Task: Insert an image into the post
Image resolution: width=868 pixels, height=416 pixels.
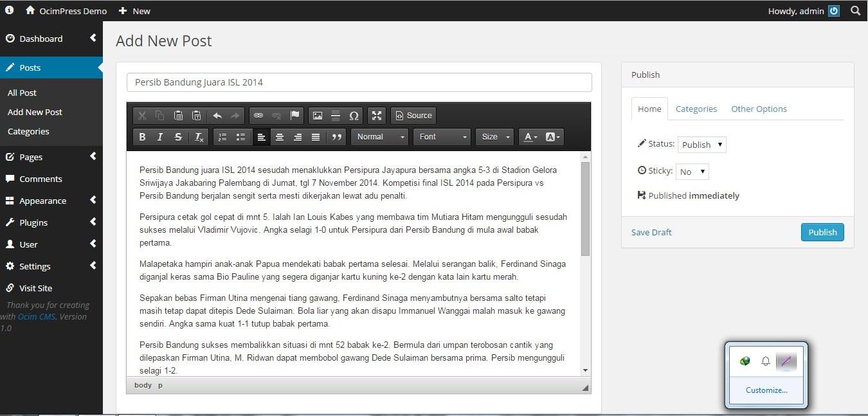Action: pos(318,116)
